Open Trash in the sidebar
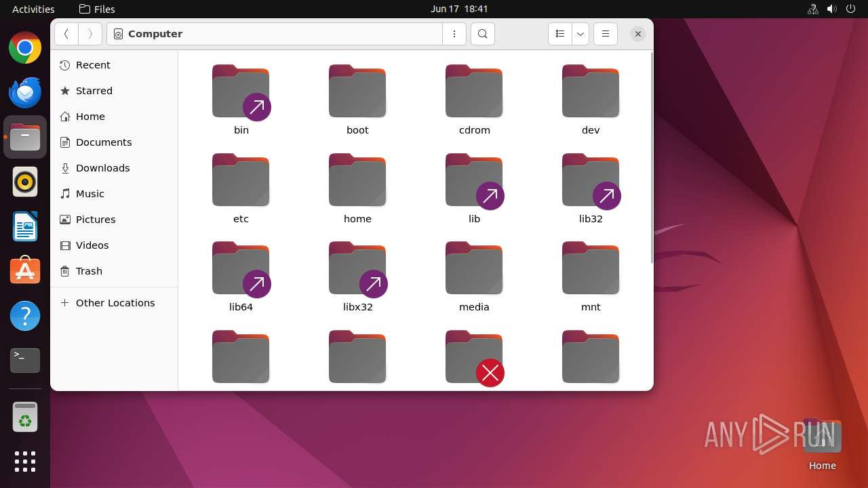Screen dimensions: 868x488 coord(114,271)
